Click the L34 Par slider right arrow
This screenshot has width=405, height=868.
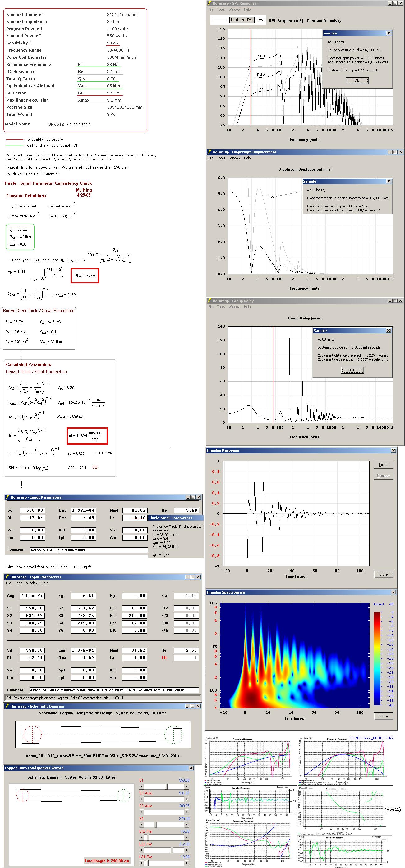click(x=186, y=863)
